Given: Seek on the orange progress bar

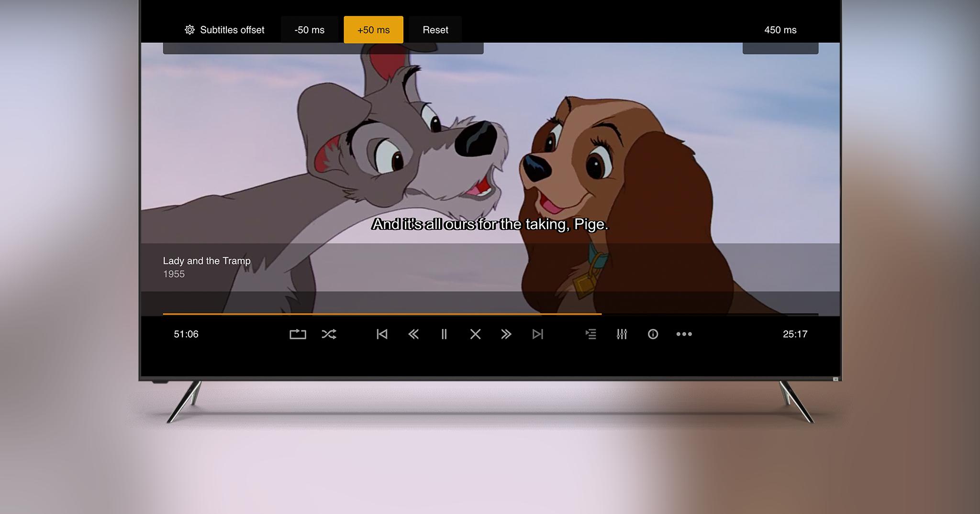Looking at the screenshot, I should (490, 314).
